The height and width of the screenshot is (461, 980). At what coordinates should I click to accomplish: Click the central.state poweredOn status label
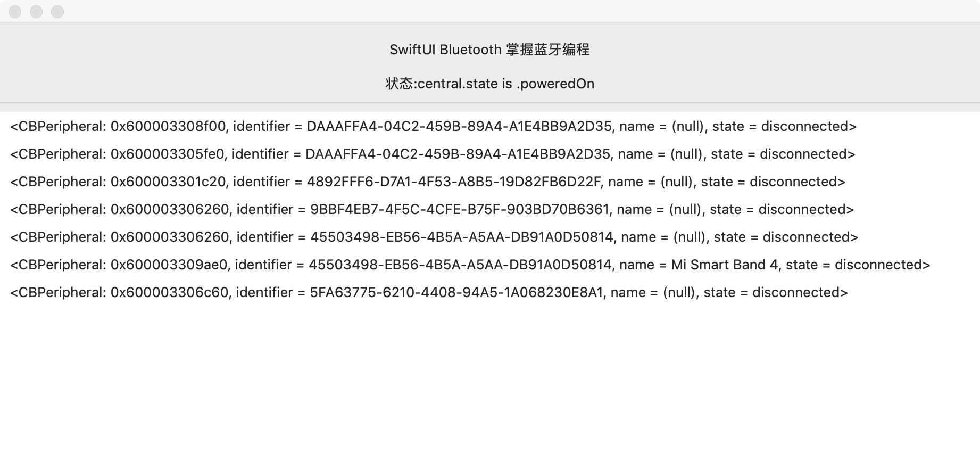click(489, 84)
